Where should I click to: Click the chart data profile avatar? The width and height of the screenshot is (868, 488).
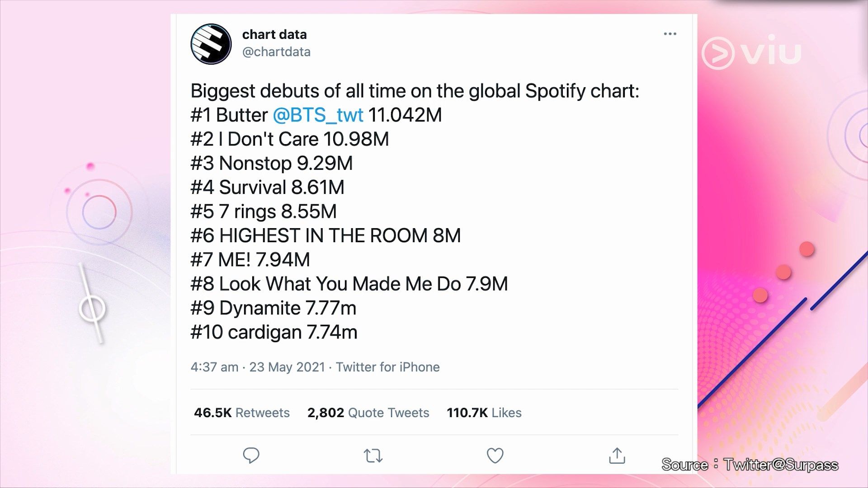(x=211, y=44)
